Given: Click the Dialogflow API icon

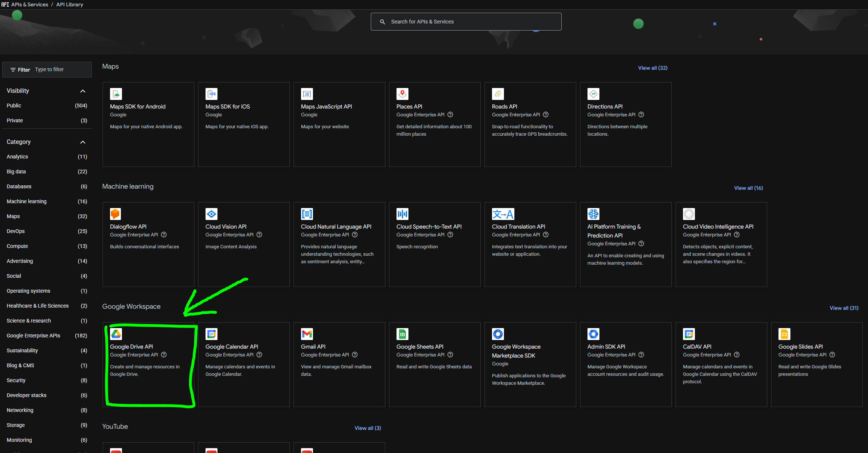Looking at the screenshot, I should tap(116, 214).
